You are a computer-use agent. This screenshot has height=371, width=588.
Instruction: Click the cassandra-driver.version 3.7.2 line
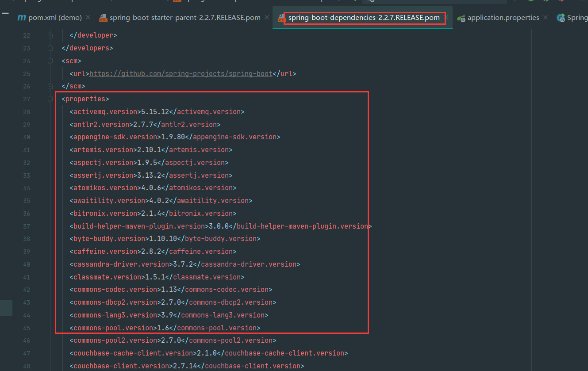pos(185,264)
